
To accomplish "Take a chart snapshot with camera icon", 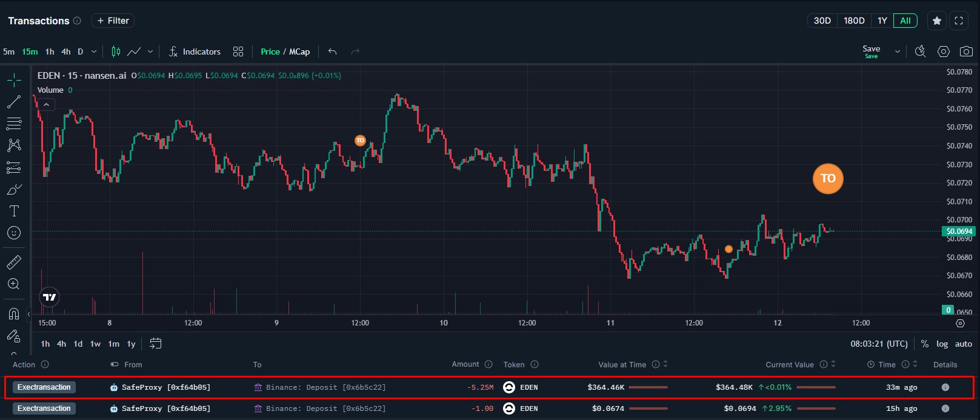I will click(966, 52).
